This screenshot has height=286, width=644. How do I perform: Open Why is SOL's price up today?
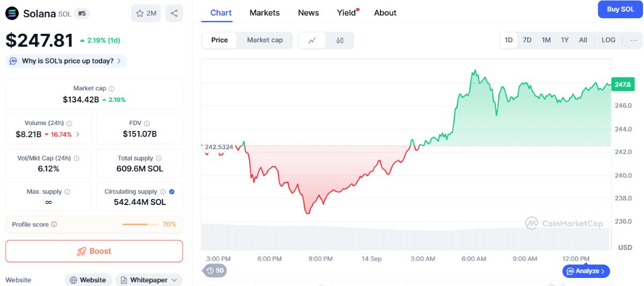(x=67, y=61)
